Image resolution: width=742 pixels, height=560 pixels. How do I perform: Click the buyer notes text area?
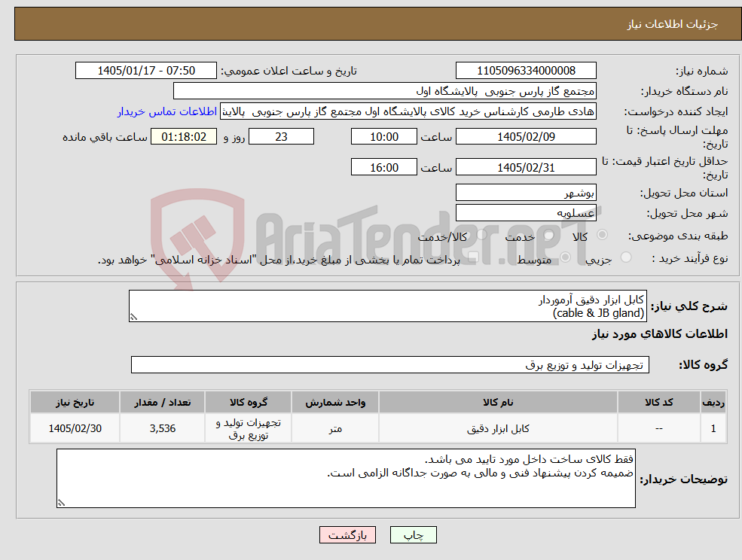tap(346, 478)
